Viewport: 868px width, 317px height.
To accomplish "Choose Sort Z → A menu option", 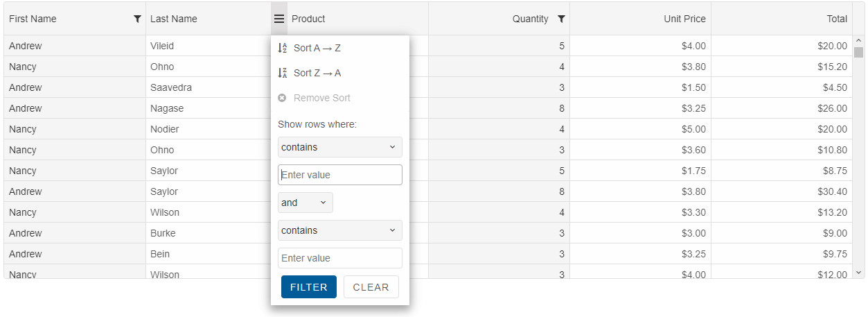I will pos(317,73).
